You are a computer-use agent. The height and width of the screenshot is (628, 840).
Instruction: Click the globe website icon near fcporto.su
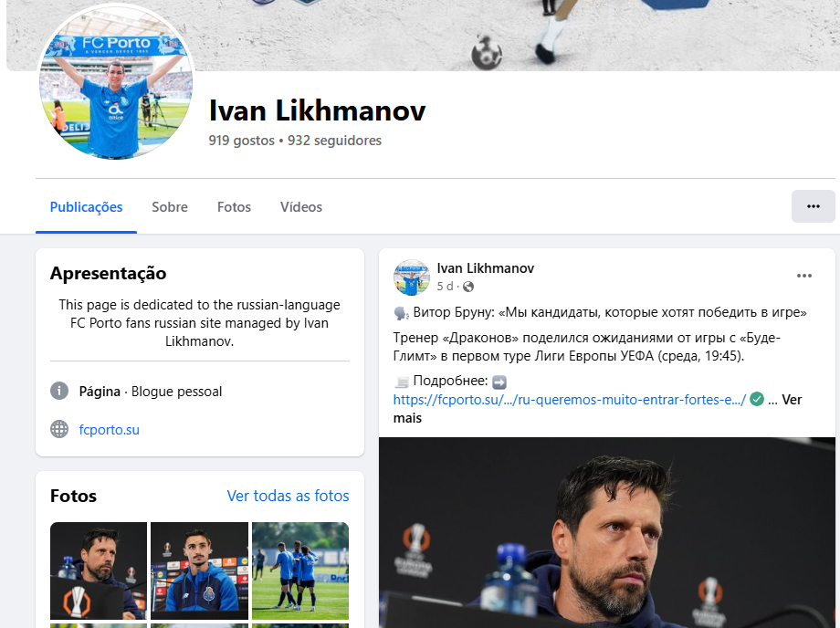[59, 429]
